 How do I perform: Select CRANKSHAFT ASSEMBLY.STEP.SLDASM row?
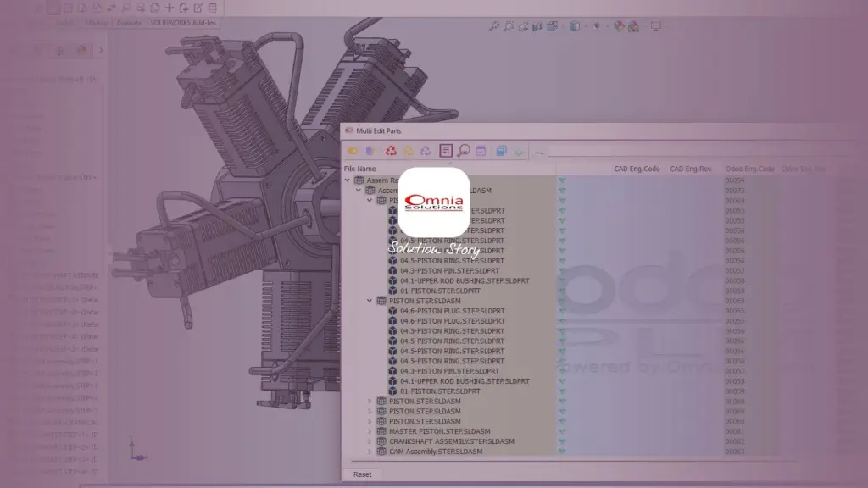(452, 441)
